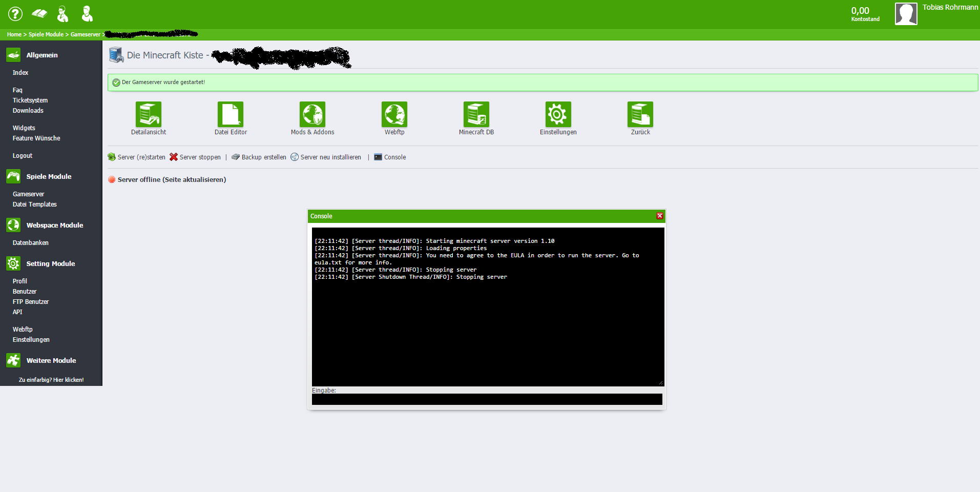The height and width of the screenshot is (492, 980).
Task: Click the Eingabe console input field
Action: coord(487,399)
